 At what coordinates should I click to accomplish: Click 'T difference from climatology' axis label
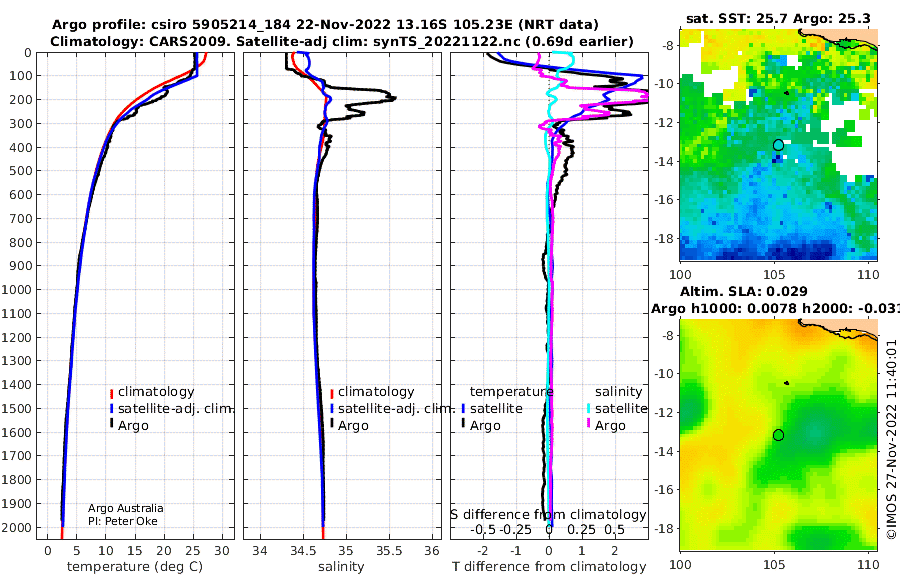click(x=549, y=567)
